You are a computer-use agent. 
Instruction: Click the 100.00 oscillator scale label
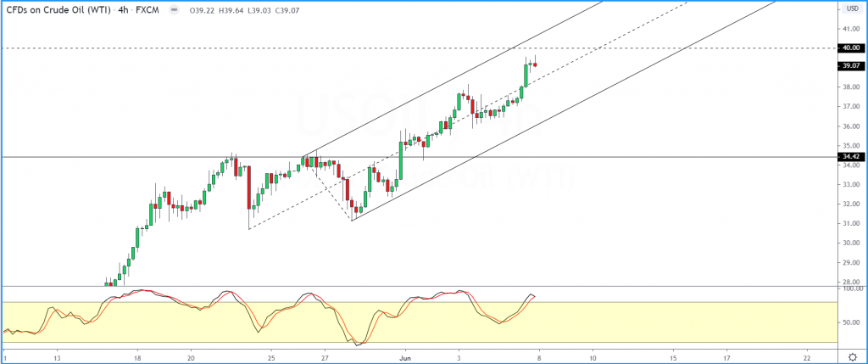852,288
